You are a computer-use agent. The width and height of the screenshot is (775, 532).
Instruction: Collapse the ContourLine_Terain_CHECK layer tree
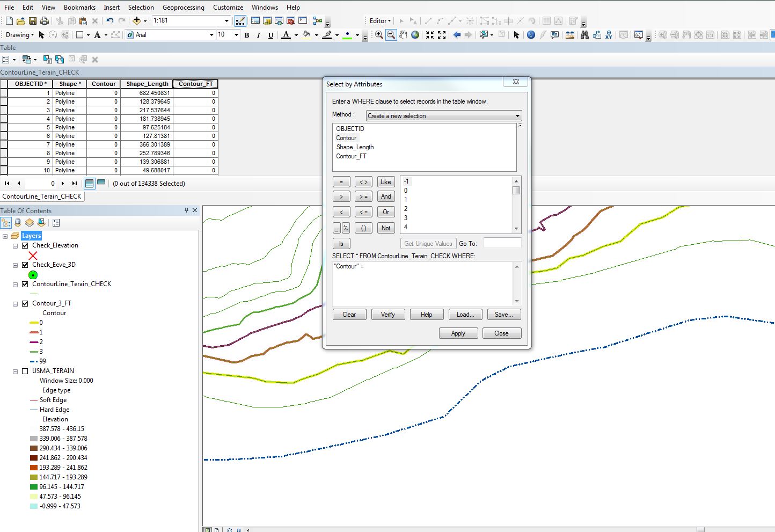coord(15,285)
